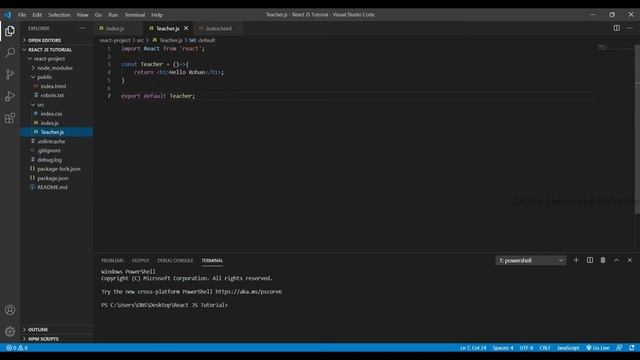The height and width of the screenshot is (360, 640).
Task: Open Run and Debug view
Action: pyautogui.click(x=10, y=96)
